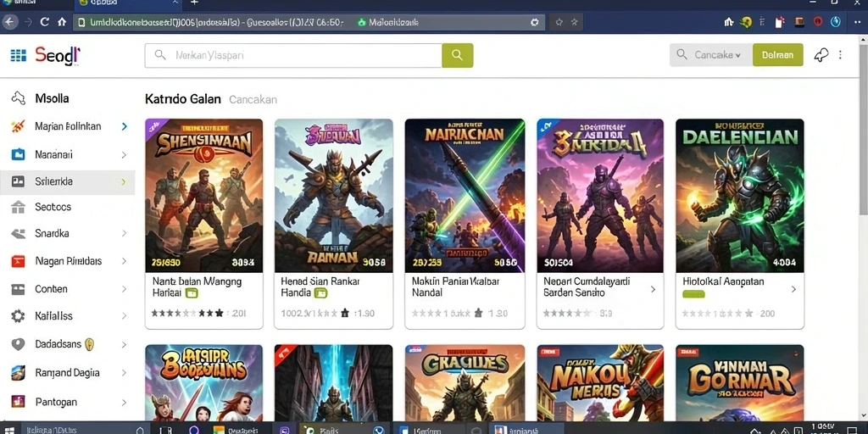The width and height of the screenshot is (868, 434).
Task: Click the green badge under Hiotolkaí Aengatan
Action: point(693,294)
